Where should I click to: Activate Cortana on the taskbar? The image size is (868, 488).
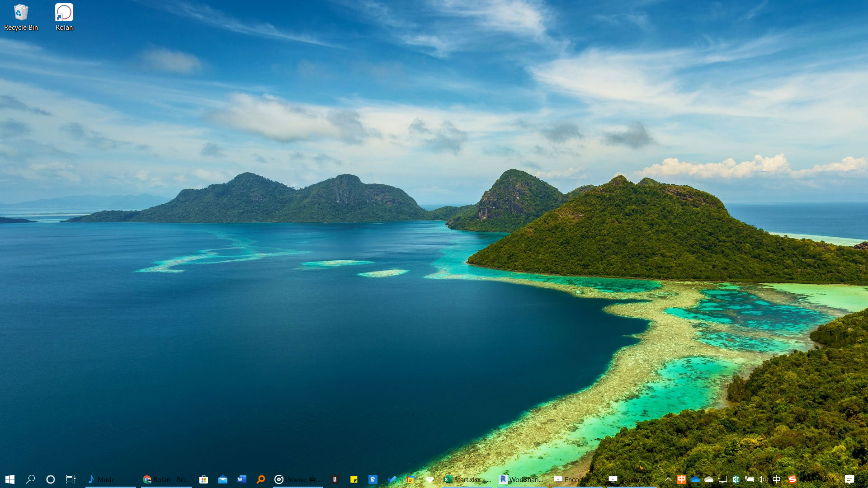pos(50,480)
